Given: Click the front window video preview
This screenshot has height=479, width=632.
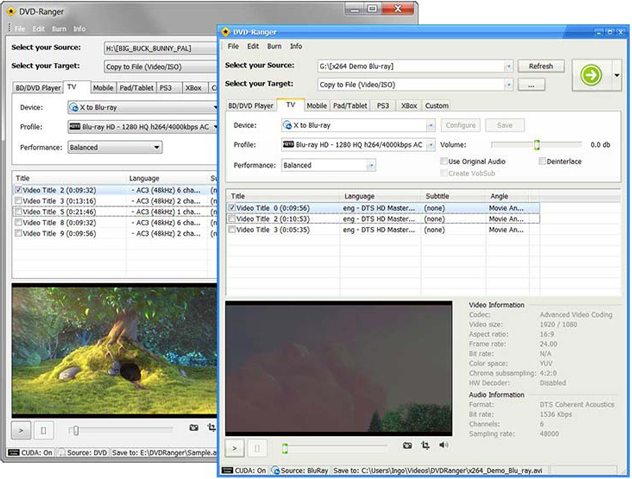Looking at the screenshot, I should (339, 368).
